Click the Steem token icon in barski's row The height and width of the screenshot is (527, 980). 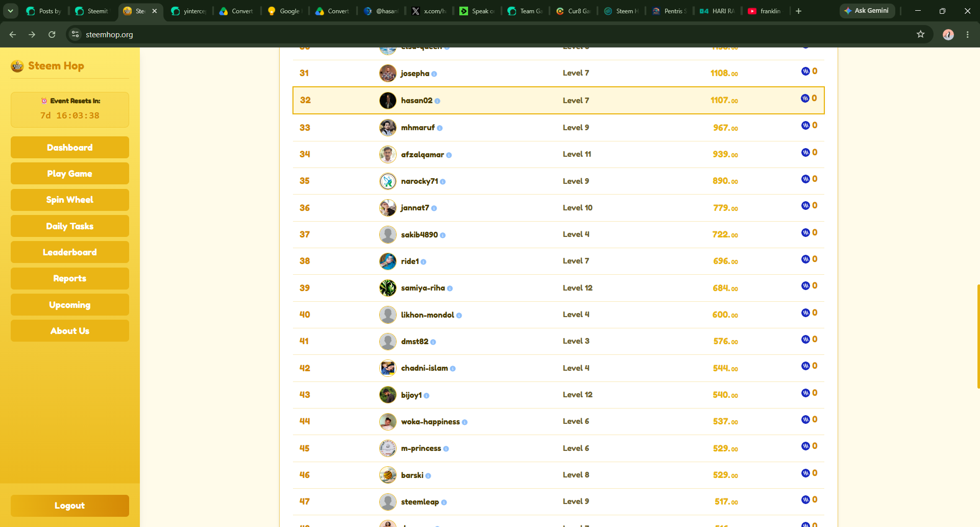[x=805, y=473]
